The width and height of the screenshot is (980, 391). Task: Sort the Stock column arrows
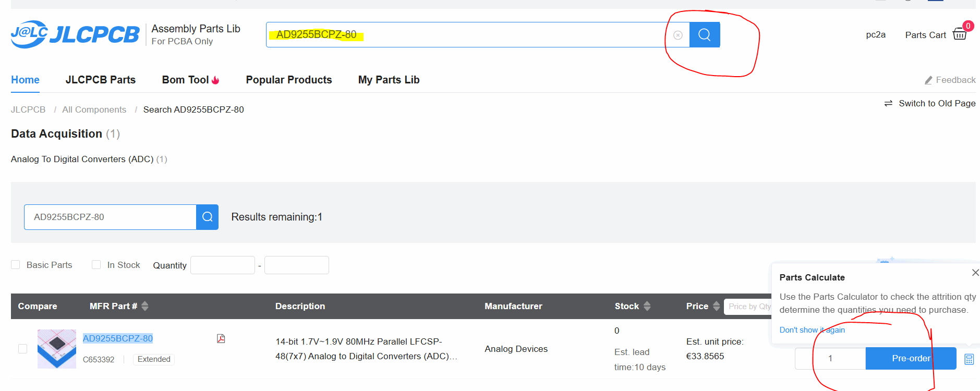[647, 306]
